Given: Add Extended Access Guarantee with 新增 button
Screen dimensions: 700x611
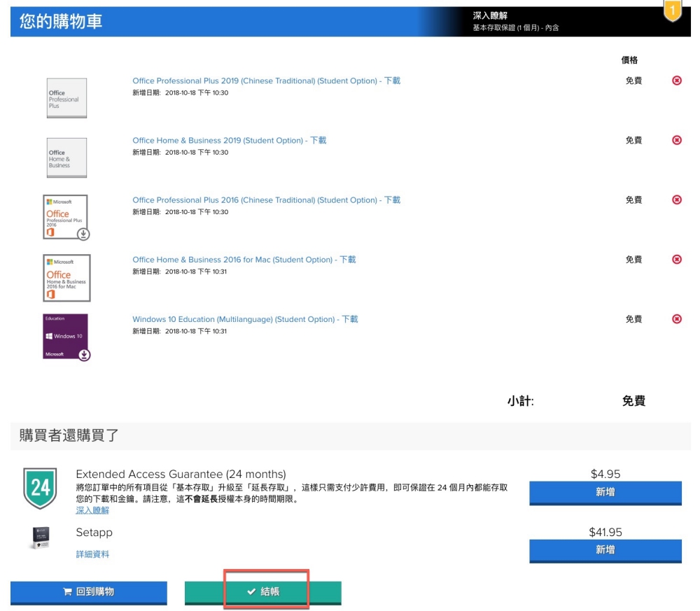Looking at the screenshot, I should point(605,492).
